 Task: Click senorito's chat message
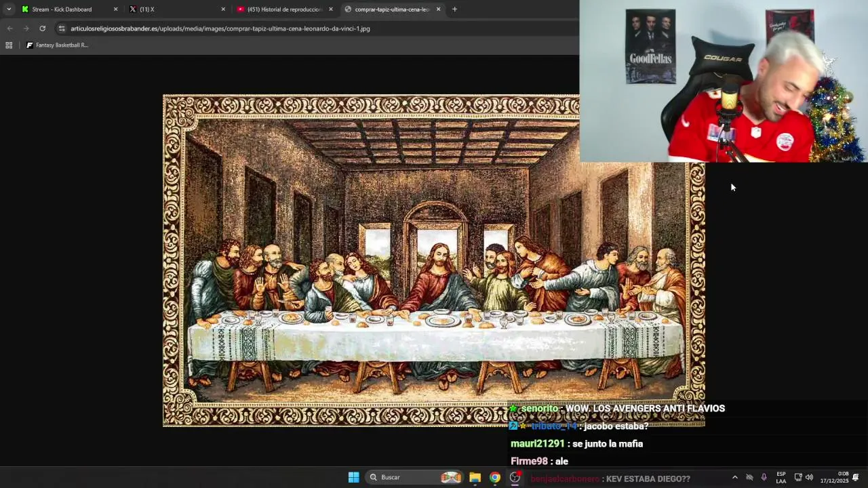[x=617, y=409]
